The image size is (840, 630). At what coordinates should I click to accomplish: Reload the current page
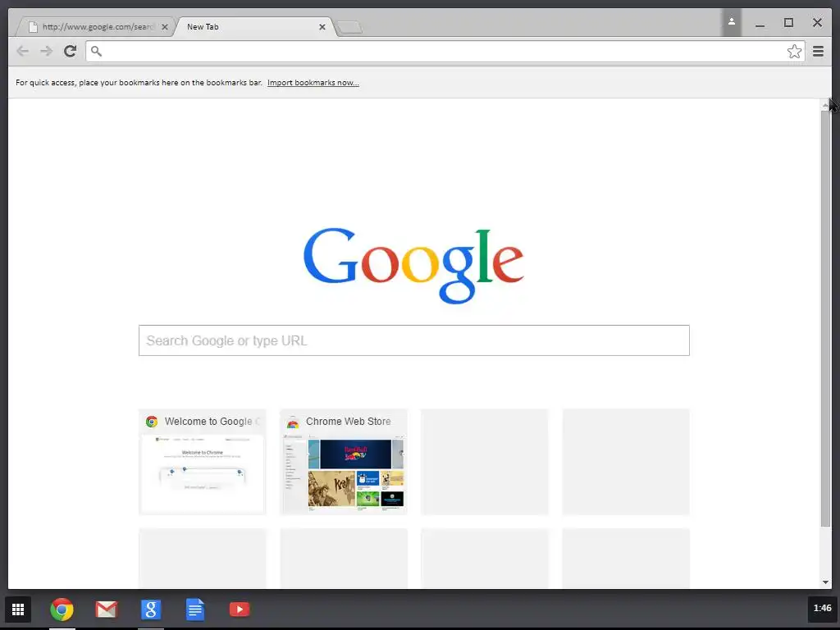click(x=71, y=52)
